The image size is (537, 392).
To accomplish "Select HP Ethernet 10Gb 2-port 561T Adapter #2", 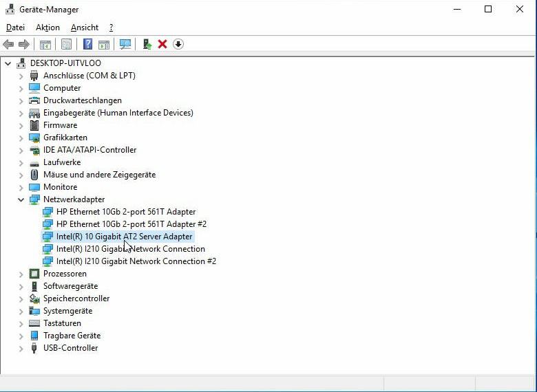I will coord(131,224).
